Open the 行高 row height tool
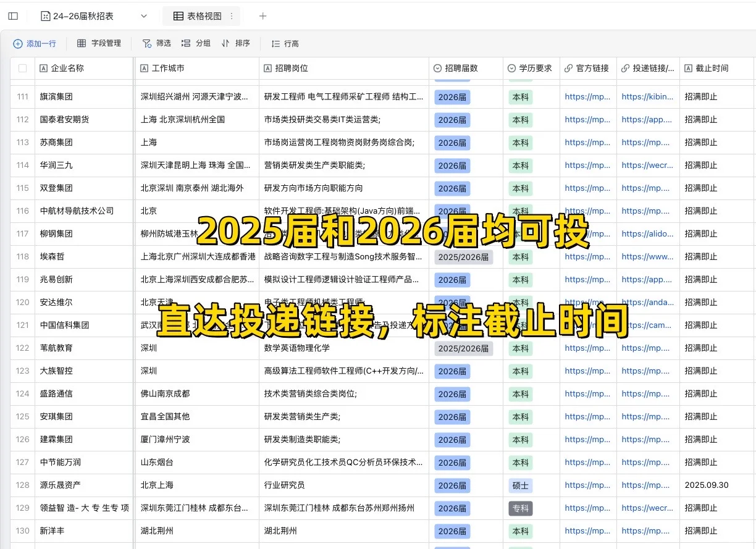The height and width of the screenshot is (549, 756). (x=285, y=43)
